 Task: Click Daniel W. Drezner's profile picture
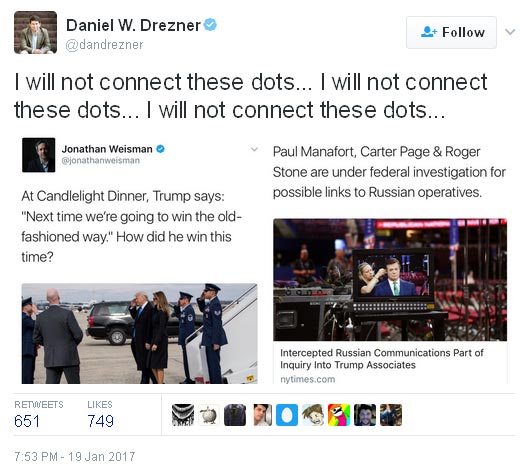pos(35,32)
